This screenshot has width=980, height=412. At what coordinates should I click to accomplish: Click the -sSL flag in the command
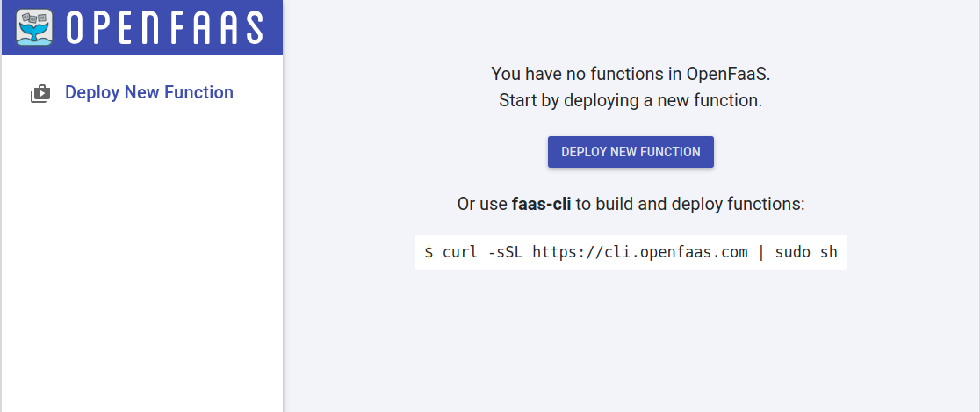pyautogui.click(x=505, y=252)
